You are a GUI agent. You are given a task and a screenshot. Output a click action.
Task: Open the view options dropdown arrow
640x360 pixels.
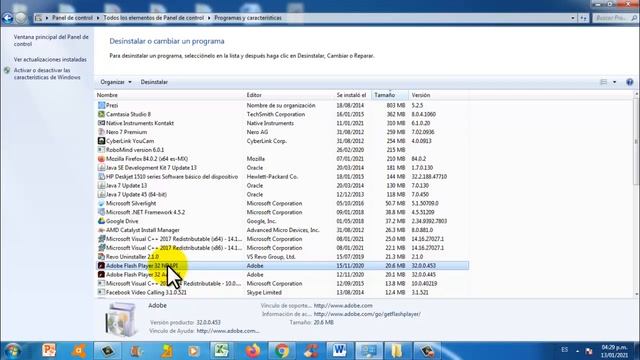[x=615, y=82]
